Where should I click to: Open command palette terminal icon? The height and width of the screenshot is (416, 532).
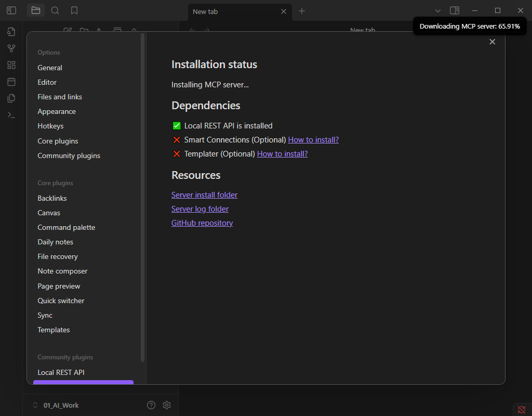(11, 115)
